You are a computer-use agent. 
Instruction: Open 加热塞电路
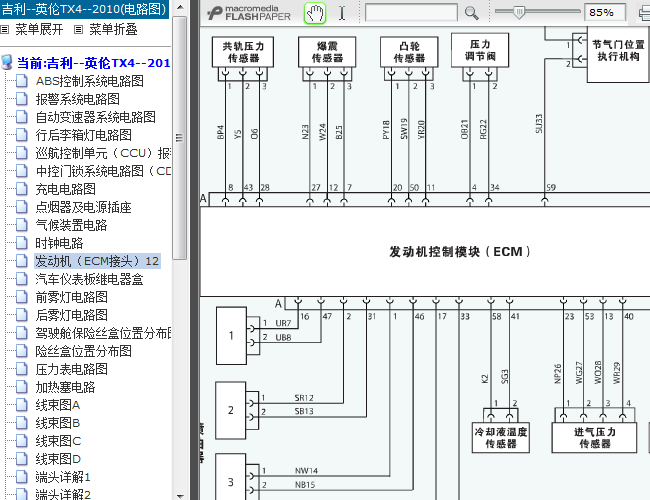pos(65,388)
